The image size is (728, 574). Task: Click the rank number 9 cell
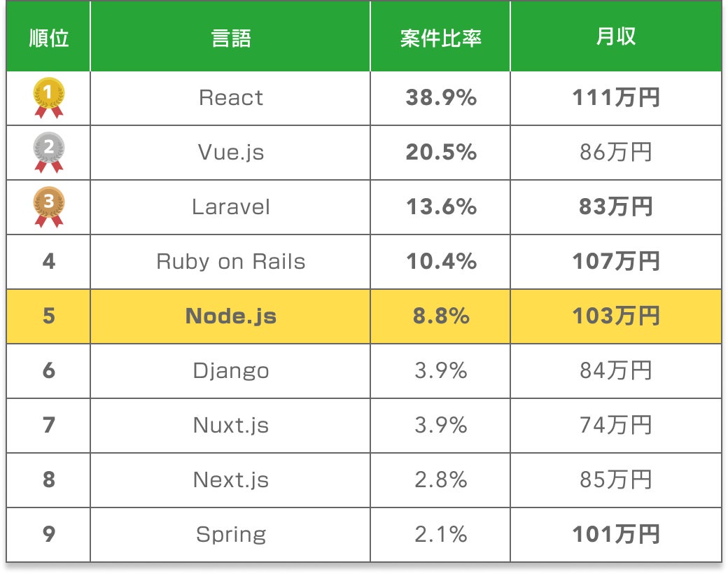click(x=49, y=535)
